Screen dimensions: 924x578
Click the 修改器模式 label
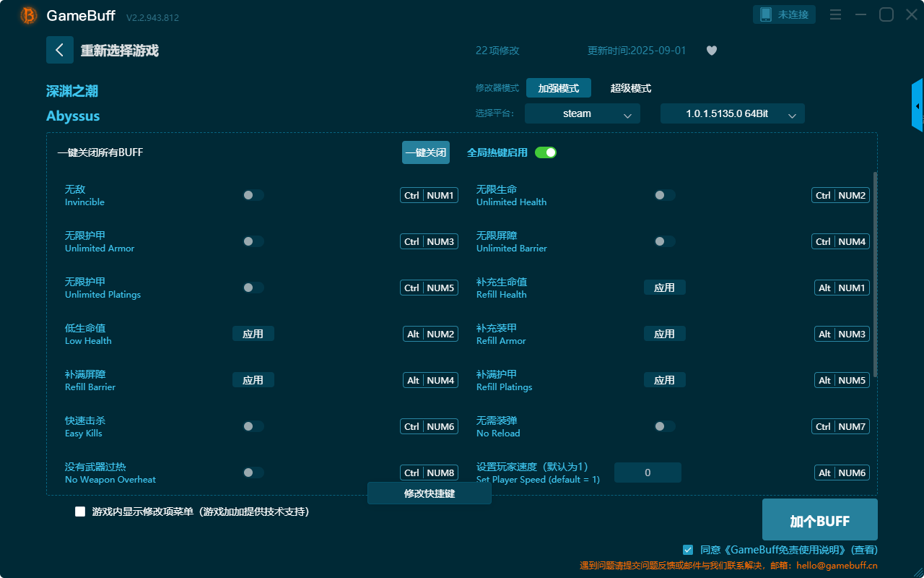pyautogui.click(x=497, y=88)
